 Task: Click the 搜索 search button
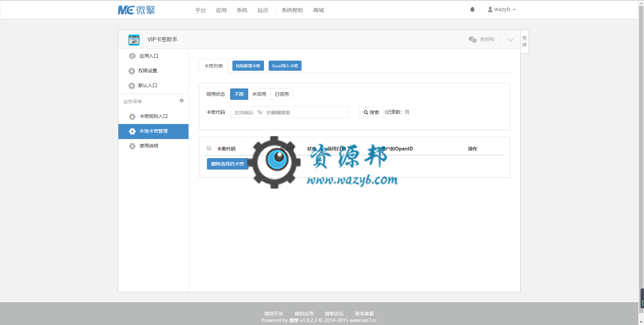point(371,112)
